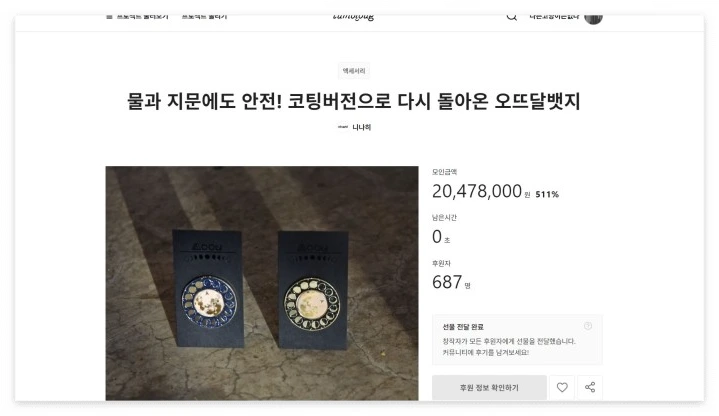Viewport: 719px width, 416px height.
Task: Click the tumblbug logo at the top center
Action: tap(353, 17)
